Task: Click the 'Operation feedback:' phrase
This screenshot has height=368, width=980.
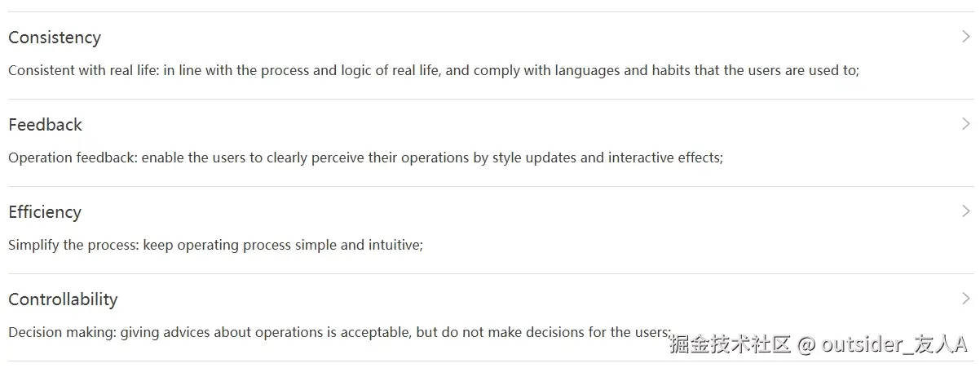Action: 73,157
